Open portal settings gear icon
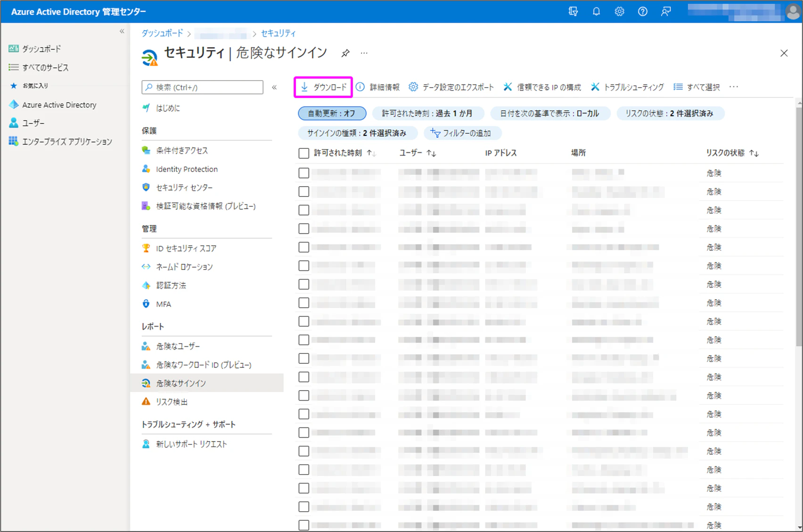The width and height of the screenshot is (803, 532). click(x=619, y=11)
